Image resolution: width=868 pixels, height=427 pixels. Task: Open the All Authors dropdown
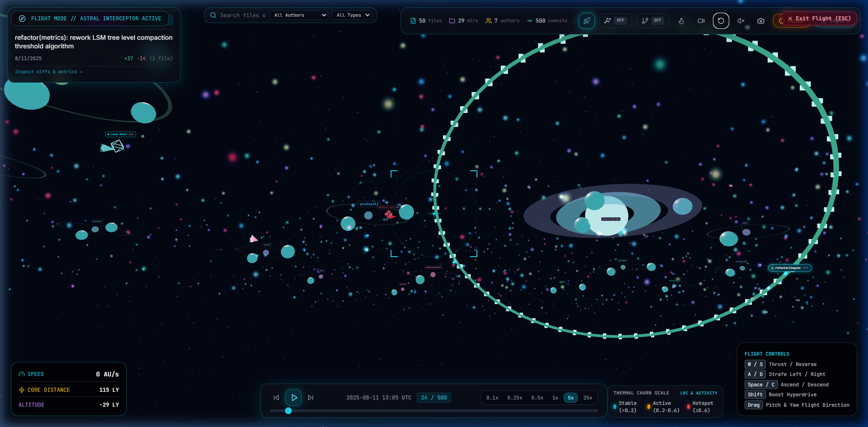tap(299, 15)
